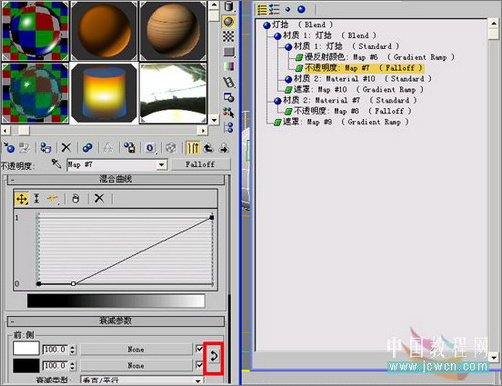The width and height of the screenshot is (502, 386).
Task: Click the Go to Parent icon
Action: [x=208, y=148]
